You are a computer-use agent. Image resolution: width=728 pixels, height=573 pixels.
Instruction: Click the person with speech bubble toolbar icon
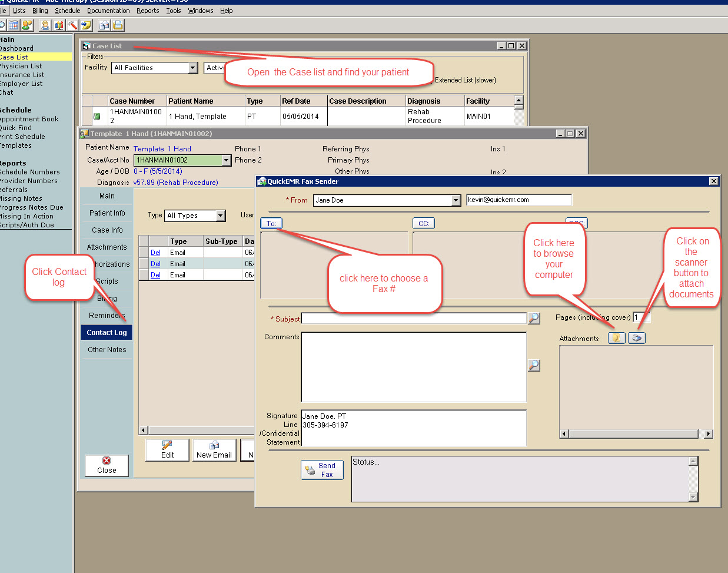[26, 25]
